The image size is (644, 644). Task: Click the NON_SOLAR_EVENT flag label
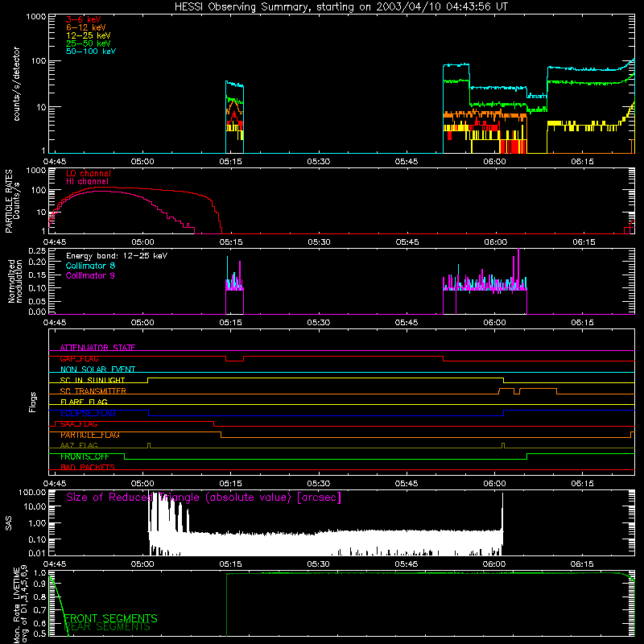pos(97,369)
